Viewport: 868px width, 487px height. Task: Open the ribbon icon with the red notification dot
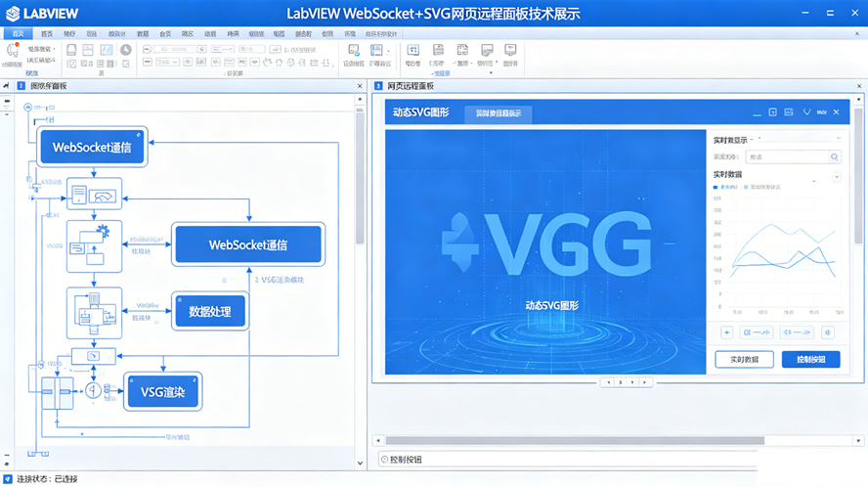click(12, 51)
